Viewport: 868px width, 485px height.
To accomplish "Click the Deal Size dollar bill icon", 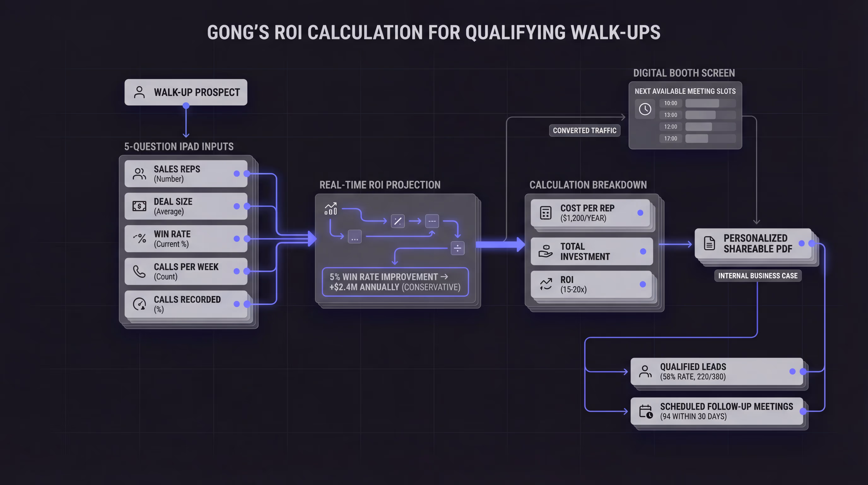I will pos(139,206).
